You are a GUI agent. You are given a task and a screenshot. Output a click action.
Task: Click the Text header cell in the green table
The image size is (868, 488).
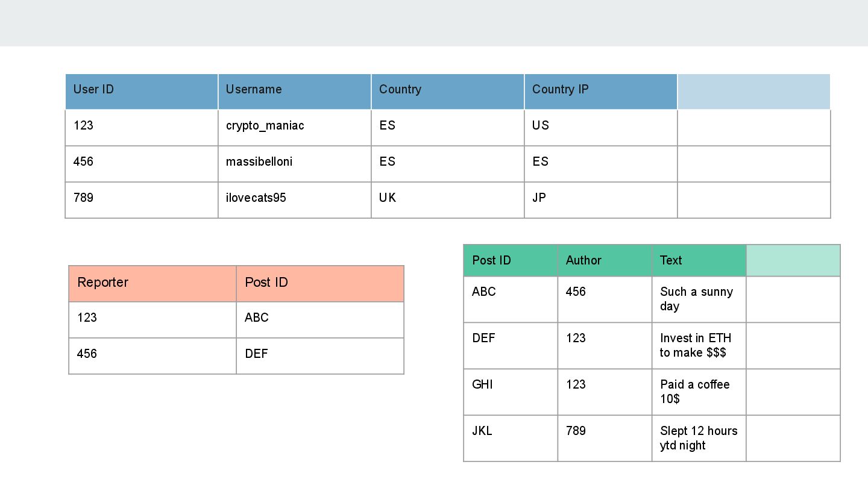click(699, 261)
